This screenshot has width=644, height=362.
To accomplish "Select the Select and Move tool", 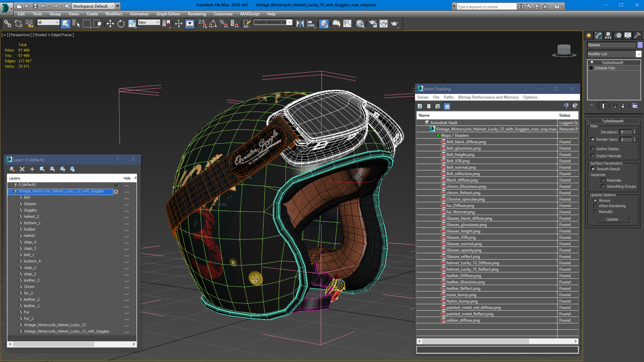I will (x=110, y=24).
